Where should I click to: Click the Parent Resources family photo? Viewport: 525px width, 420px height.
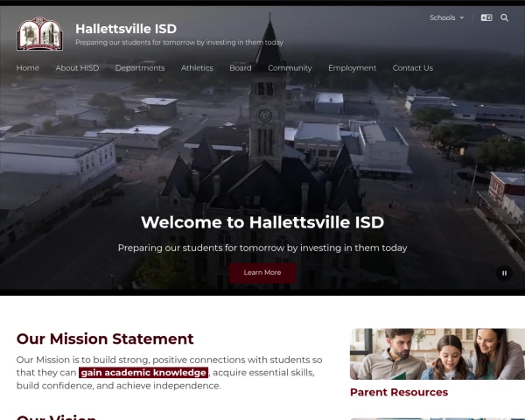coord(437,354)
